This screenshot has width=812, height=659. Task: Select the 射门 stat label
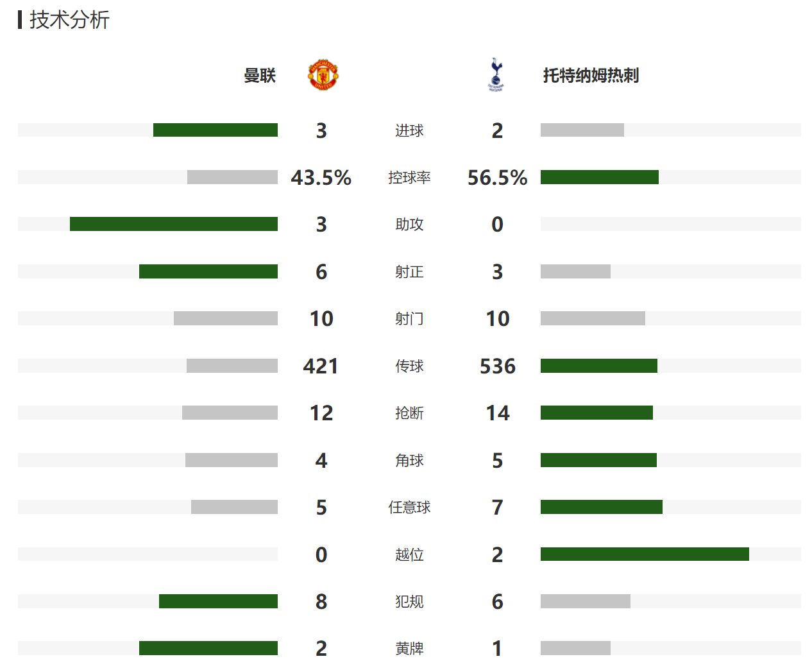click(x=409, y=319)
